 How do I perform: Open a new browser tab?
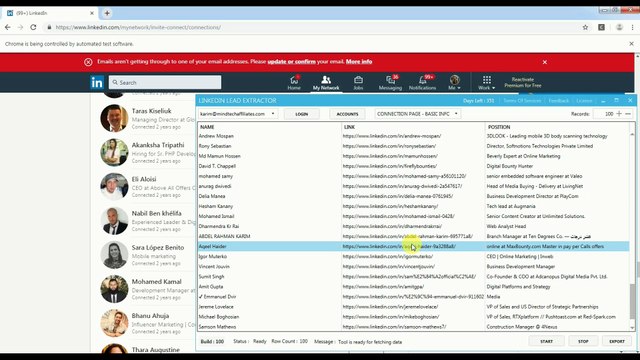click(107, 13)
